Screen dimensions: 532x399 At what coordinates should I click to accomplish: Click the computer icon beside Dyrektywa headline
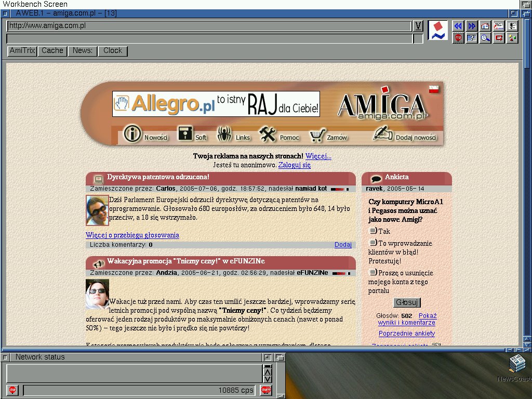(98, 179)
